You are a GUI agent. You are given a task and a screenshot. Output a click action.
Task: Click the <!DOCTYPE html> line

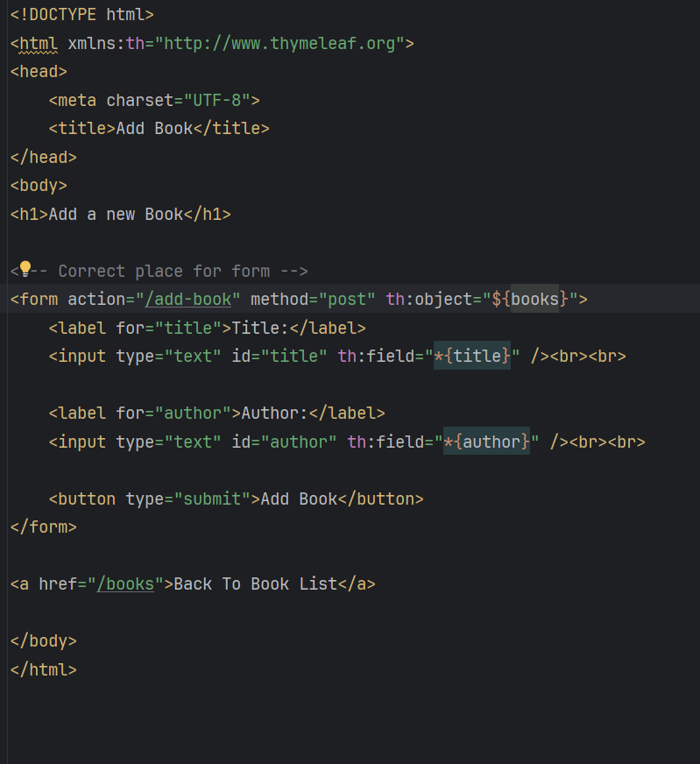coord(81,15)
